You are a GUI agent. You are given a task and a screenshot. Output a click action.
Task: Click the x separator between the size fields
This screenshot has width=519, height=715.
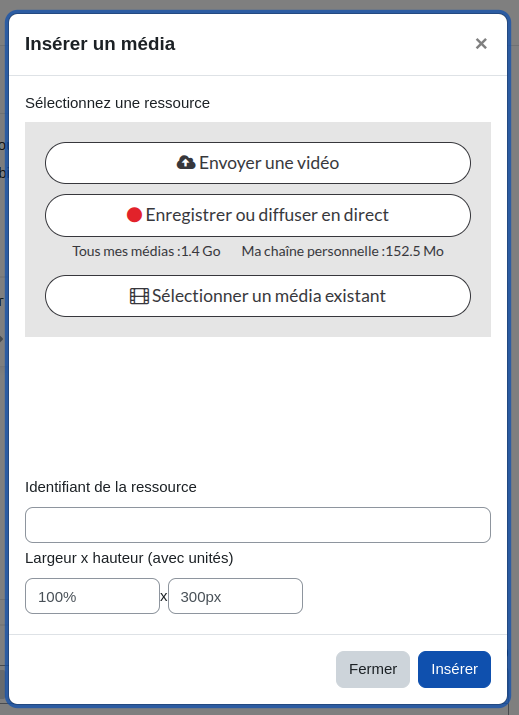[164, 596]
